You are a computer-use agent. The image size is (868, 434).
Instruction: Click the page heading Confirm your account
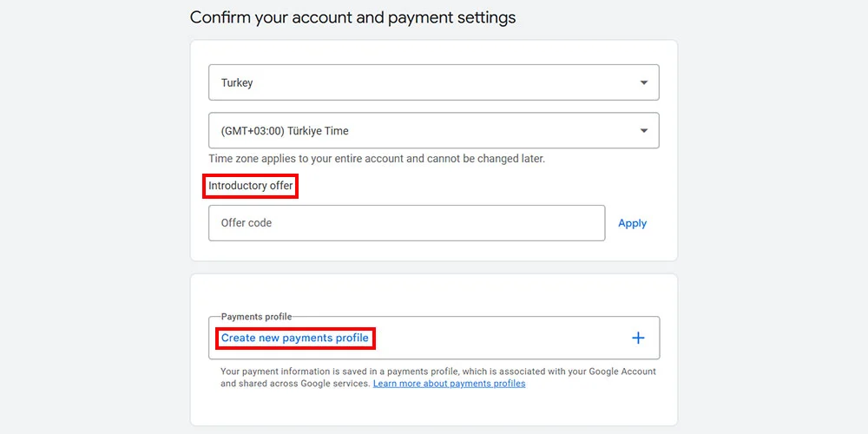click(x=352, y=17)
